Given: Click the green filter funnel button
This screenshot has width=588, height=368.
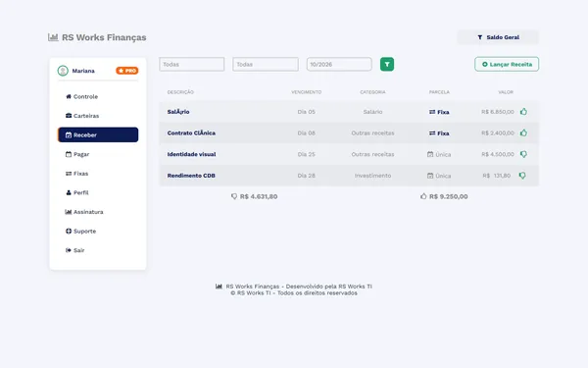Looking at the screenshot, I should pos(387,64).
